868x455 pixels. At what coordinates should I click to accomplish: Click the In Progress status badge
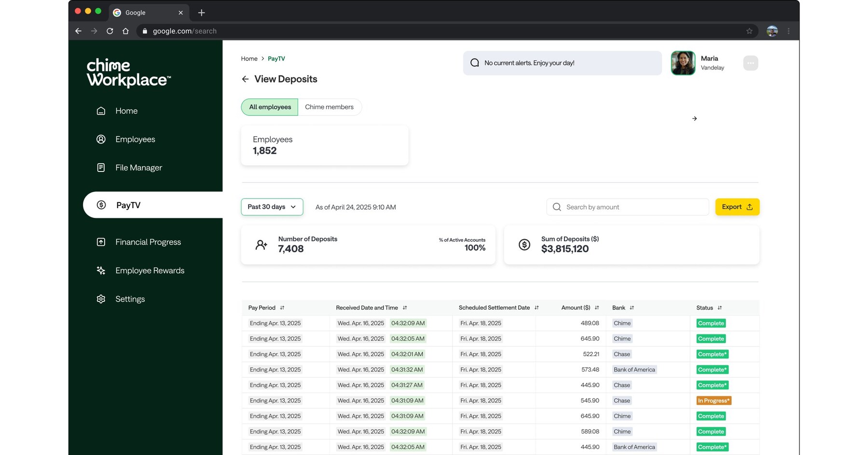coord(713,400)
